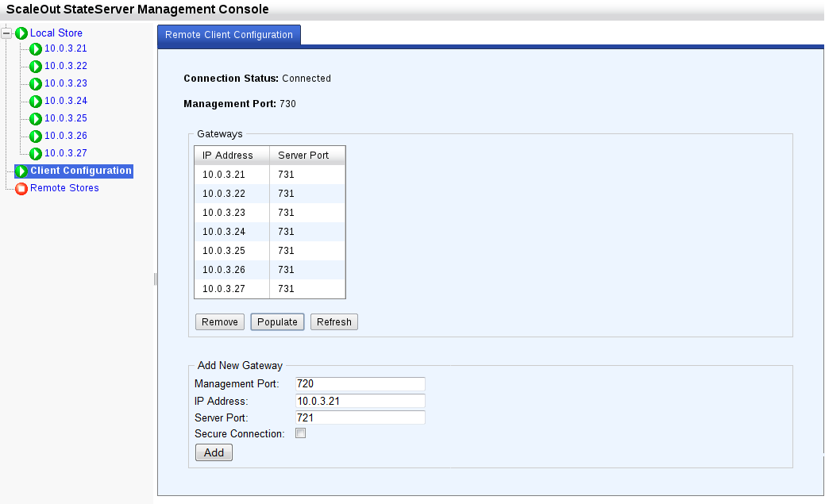Click the IP Address column header
825x504 pixels.
(232, 156)
